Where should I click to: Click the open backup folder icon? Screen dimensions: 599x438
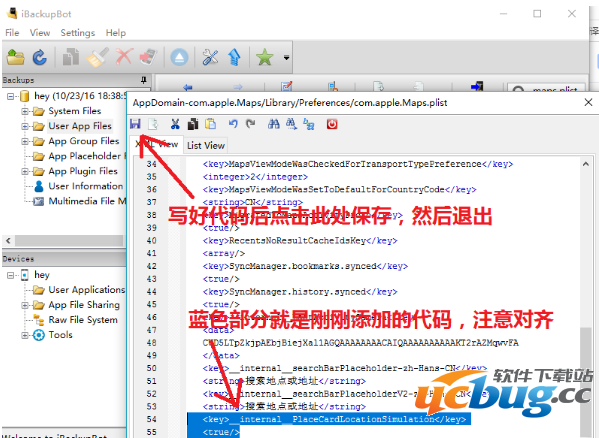16,58
